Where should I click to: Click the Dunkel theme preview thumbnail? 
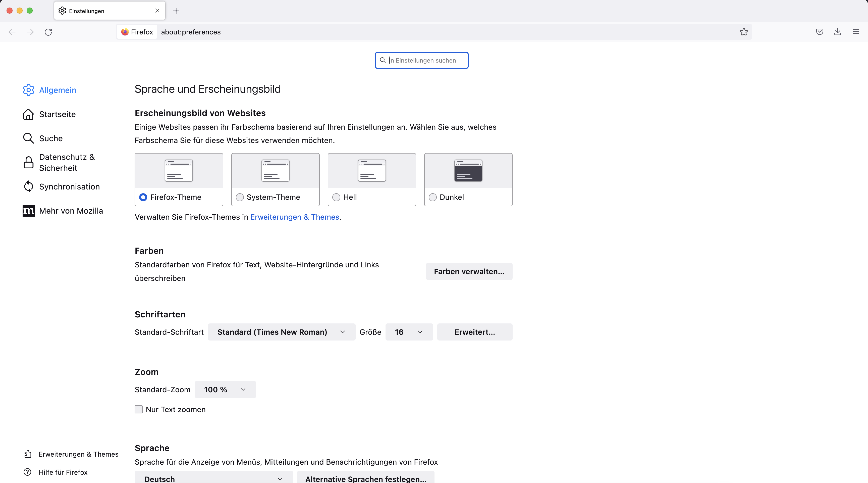click(x=468, y=171)
